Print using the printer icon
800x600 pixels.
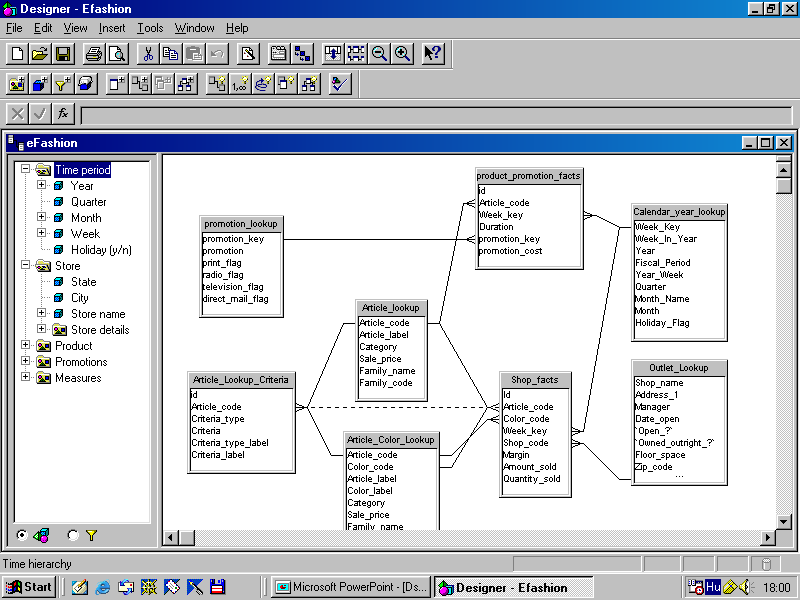coord(93,54)
